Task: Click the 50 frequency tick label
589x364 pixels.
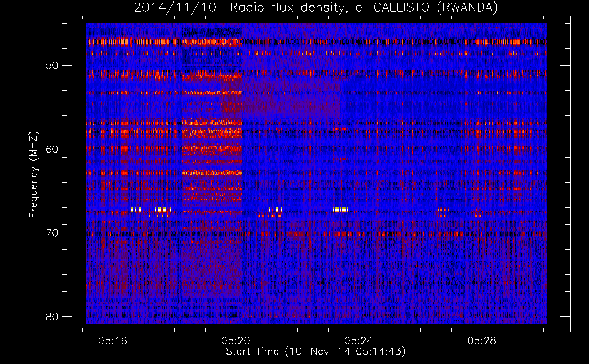Action: [52, 66]
